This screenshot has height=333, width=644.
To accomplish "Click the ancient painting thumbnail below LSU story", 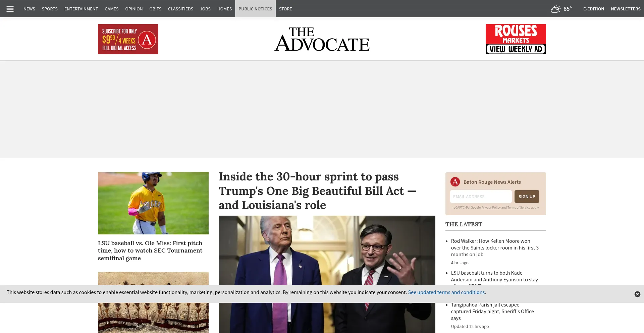I will click(x=153, y=302).
